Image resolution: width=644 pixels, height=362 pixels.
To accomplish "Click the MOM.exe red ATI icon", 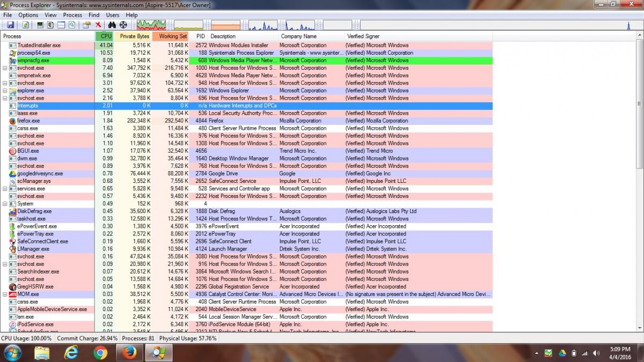I will (x=13, y=294).
